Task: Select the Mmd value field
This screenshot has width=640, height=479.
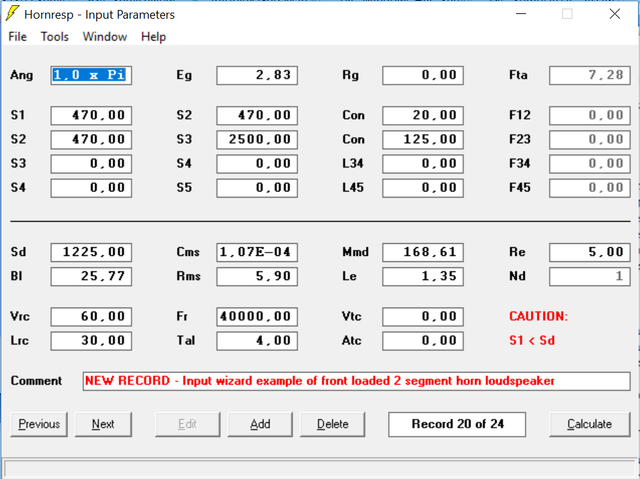Action: pos(423,252)
